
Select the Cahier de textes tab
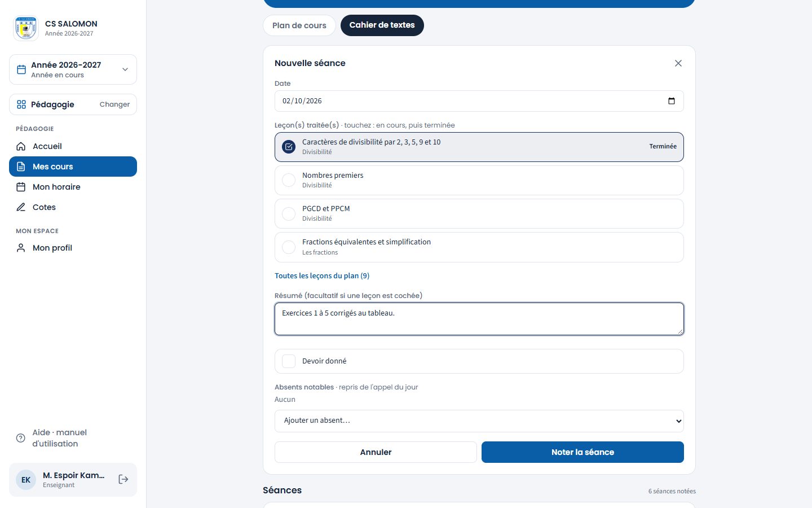coord(382,25)
